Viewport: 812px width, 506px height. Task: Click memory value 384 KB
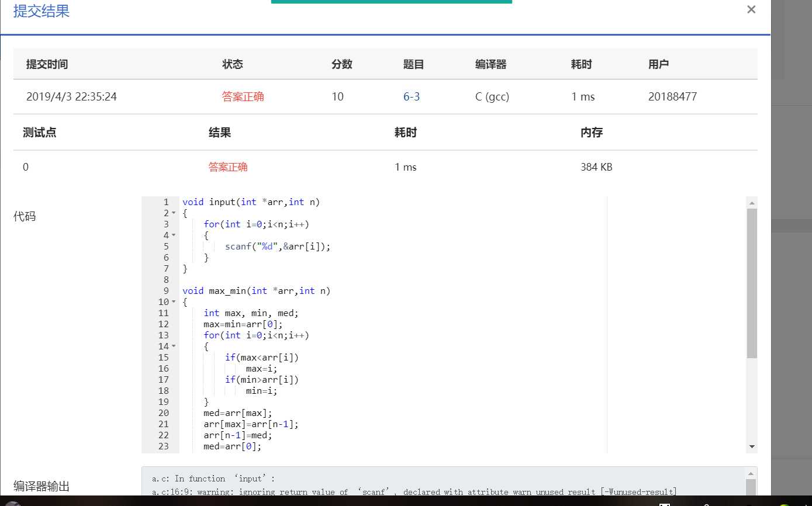coord(596,167)
